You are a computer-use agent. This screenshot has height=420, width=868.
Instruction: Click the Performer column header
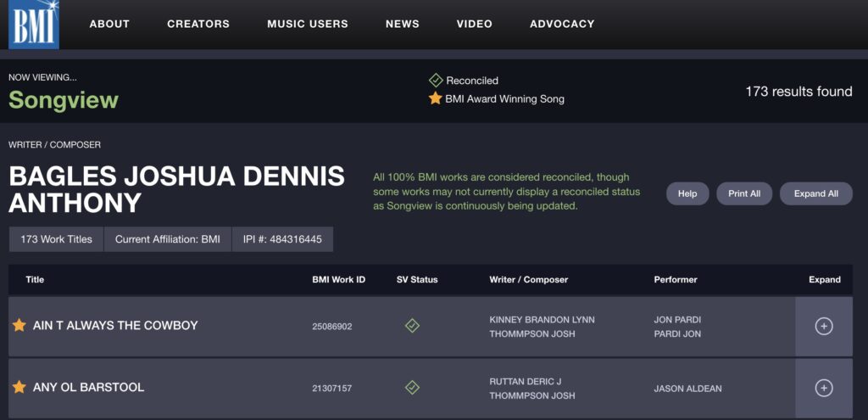[676, 280]
